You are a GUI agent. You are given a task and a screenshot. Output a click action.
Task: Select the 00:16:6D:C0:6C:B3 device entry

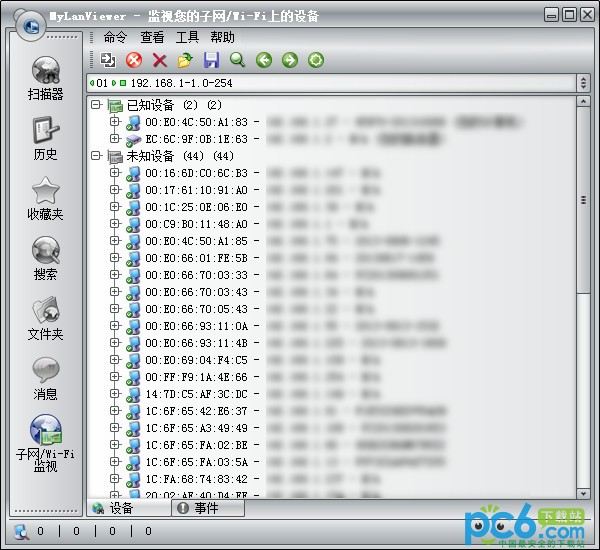coord(195,173)
